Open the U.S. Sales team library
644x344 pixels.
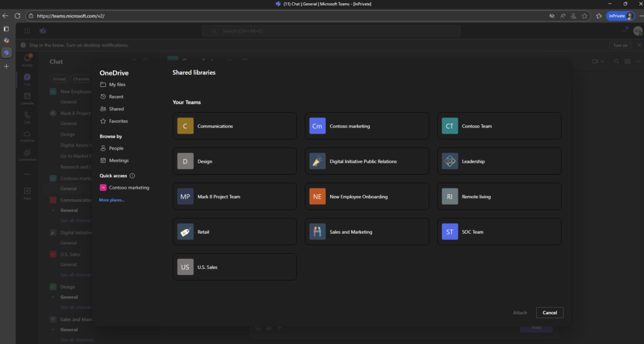[235, 267]
